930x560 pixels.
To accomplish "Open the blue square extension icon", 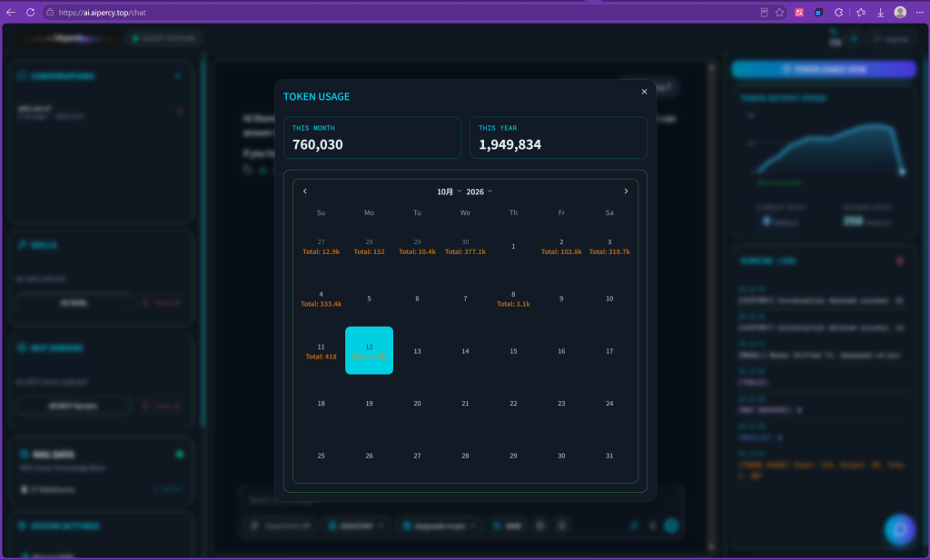I will 818,13.
